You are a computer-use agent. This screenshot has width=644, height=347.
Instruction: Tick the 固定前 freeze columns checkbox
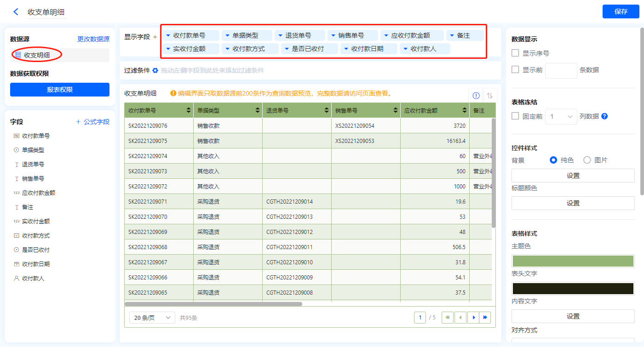pyautogui.click(x=516, y=116)
